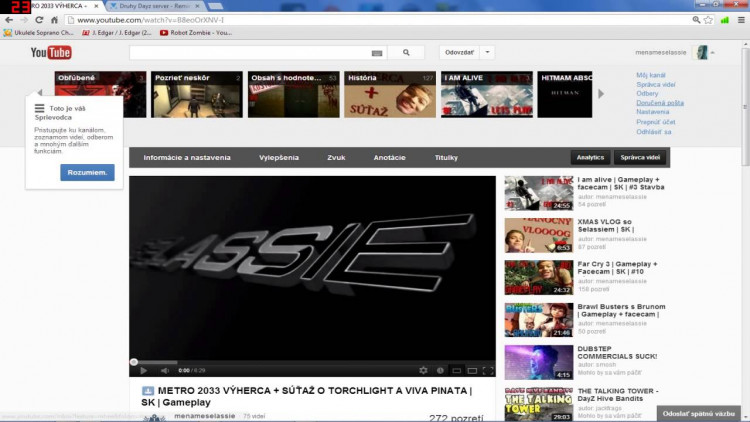Open Obsah s hodnote... playlist thumbnail
Screen dimensions: 750x422
[293, 94]
